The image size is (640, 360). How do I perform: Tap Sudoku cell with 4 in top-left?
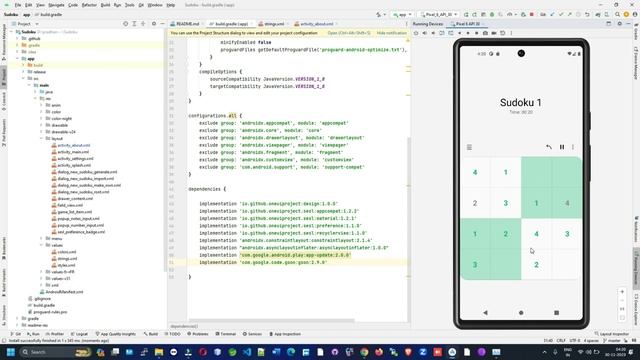point(475,172)
